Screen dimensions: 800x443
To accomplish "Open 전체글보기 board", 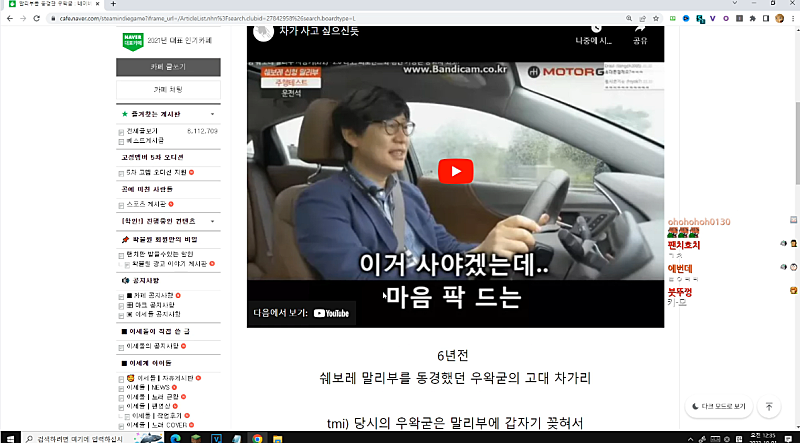I will click(x=142, y=131).
